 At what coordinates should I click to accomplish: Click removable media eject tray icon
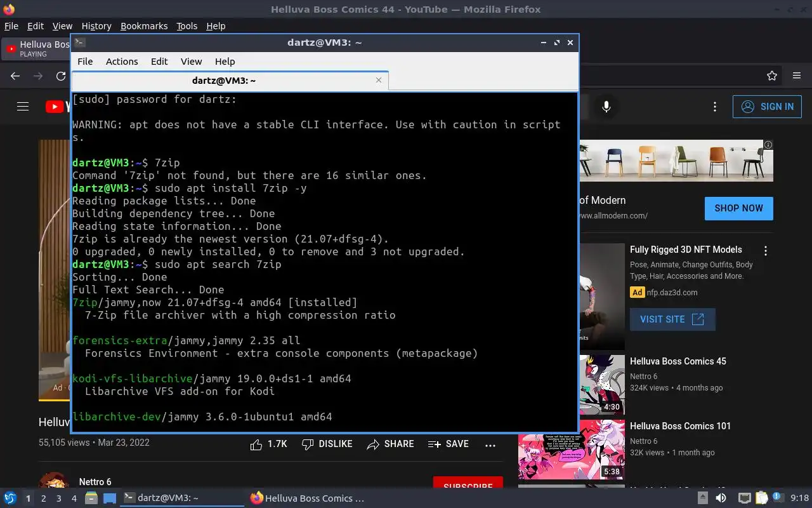click(702, 498)
